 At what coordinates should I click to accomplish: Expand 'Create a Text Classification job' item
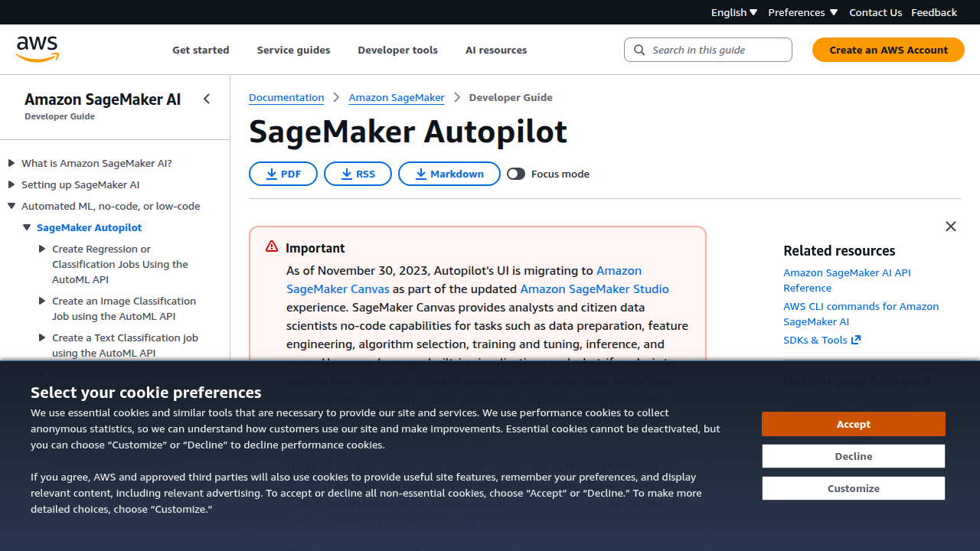click(x=42, y=337)
